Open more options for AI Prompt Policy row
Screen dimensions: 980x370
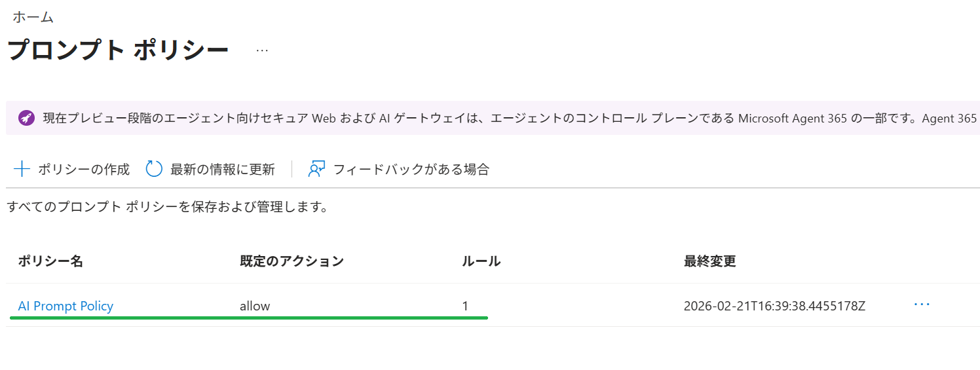pos(921,305)
